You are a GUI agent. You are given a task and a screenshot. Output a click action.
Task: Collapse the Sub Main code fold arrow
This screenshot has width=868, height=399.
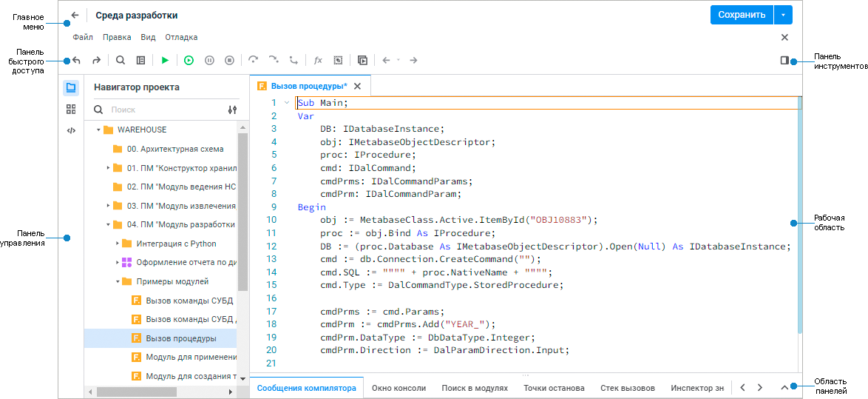tap(287, 103)
